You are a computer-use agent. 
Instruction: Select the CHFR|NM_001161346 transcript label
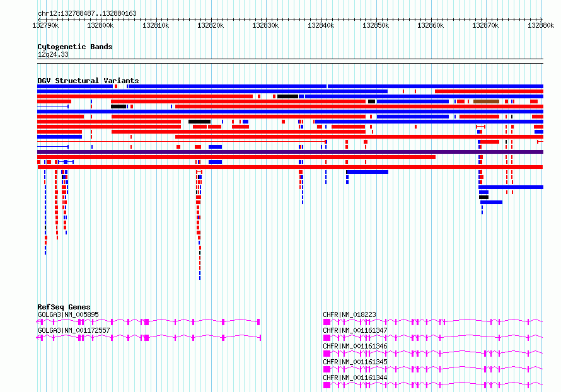[x=355, y=346]
